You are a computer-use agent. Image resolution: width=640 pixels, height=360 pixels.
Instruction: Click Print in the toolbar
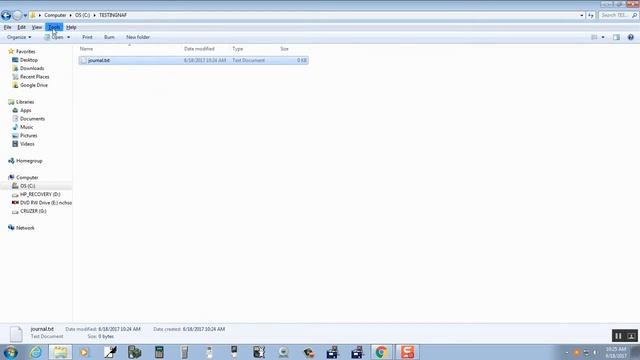tap(87, 37)
